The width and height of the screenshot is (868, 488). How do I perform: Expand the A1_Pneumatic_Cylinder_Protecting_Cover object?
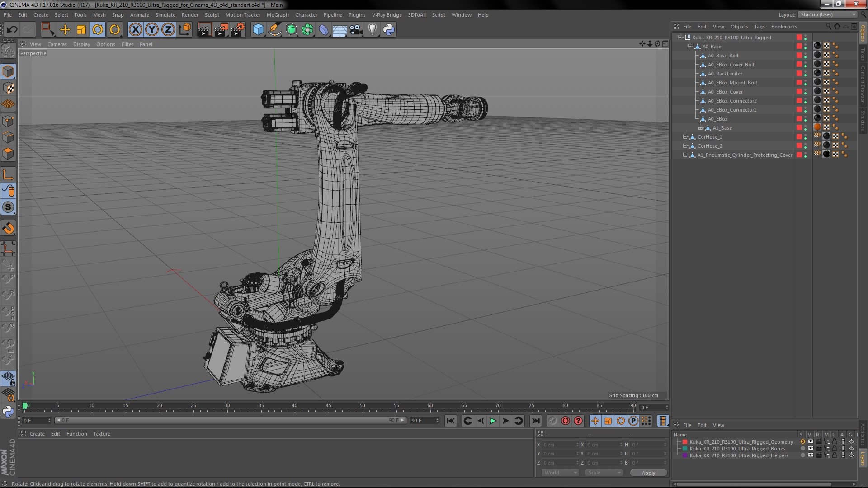point(685,155)
